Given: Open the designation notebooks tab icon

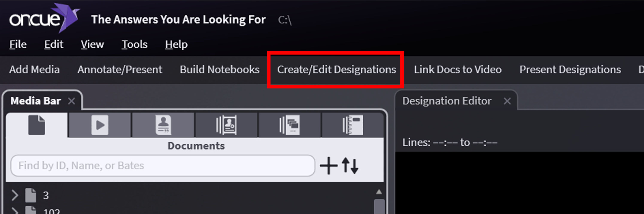Looking at the screenshot, I should [x=226, y=125].
